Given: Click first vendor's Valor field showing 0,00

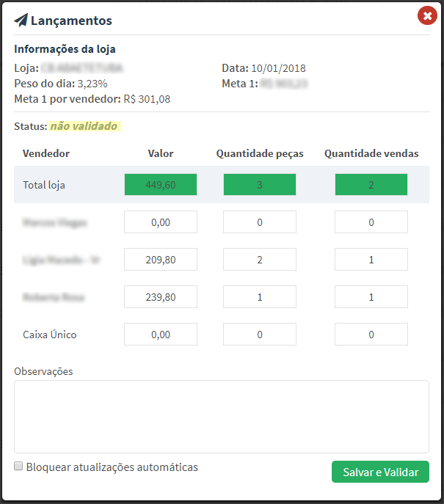Looking at the screenshot, I should click(161, 222).
